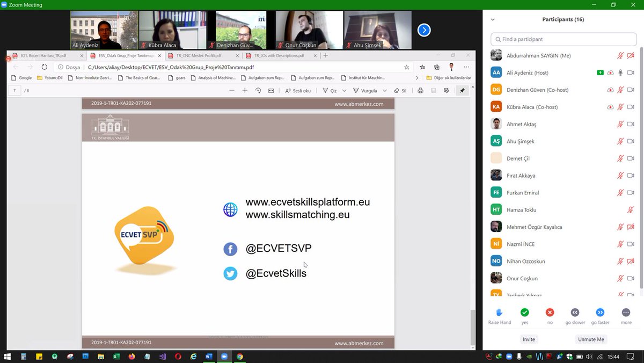Click the Unmute Me button
644x363 pixels.
(x=591, y=339)
